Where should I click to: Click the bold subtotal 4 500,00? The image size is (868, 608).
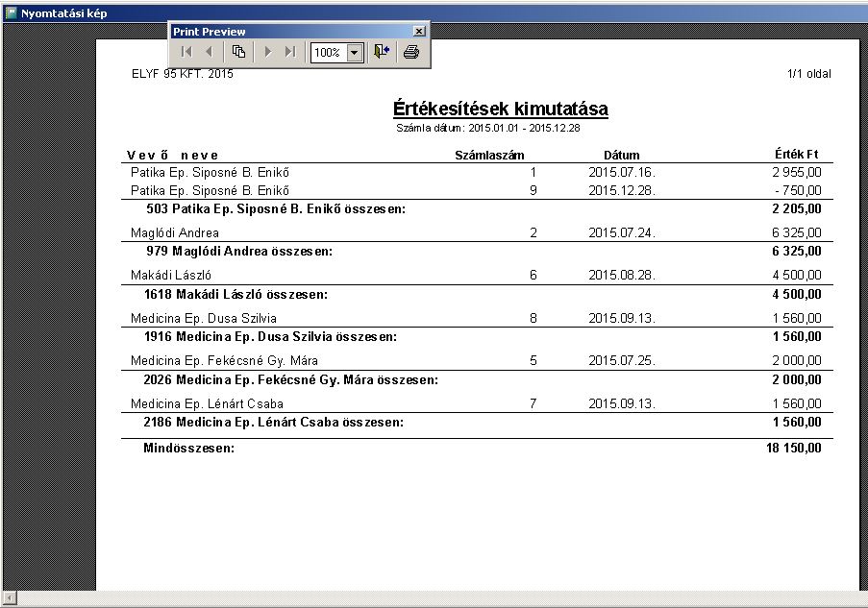point(797,294)
